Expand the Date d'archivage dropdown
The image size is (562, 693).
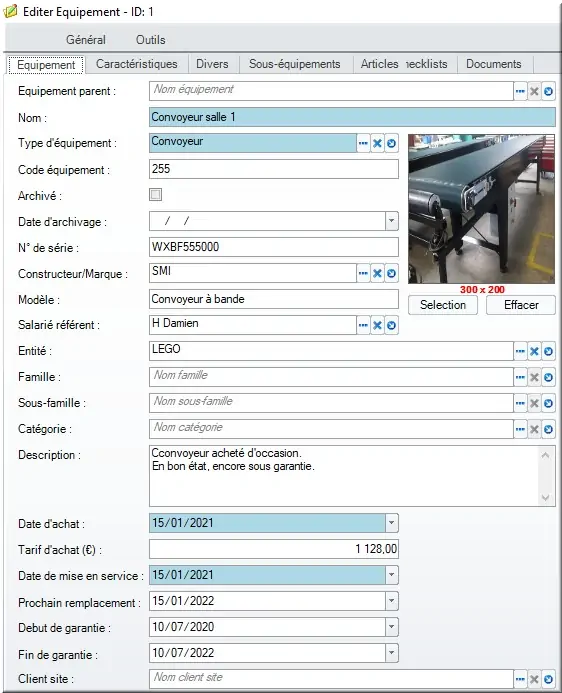pyautogui.click(x=391, y=221)
